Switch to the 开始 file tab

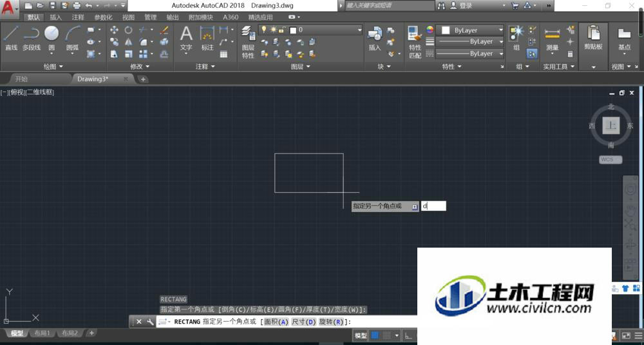click(21, 79)
